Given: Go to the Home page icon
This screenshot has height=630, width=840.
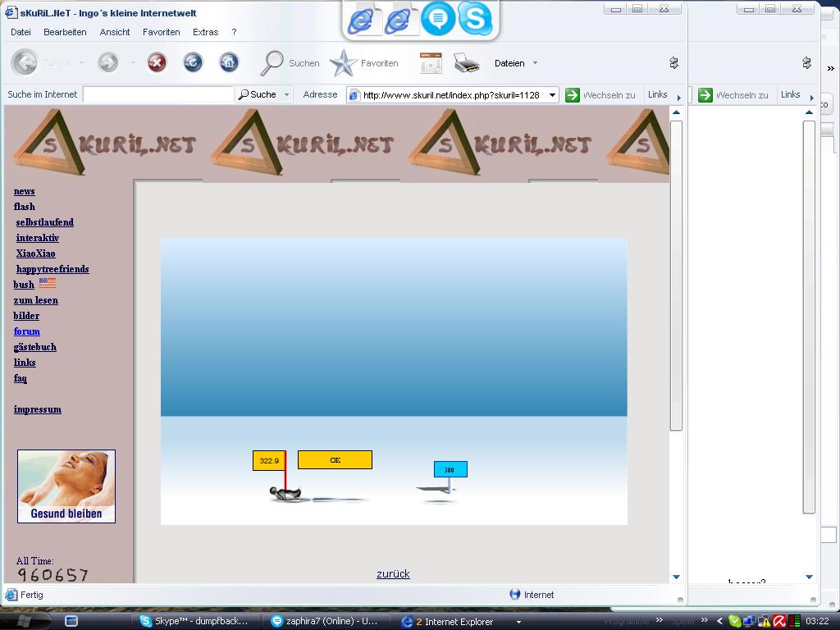Looking at the screenshot, I should [x=229, y=62].
